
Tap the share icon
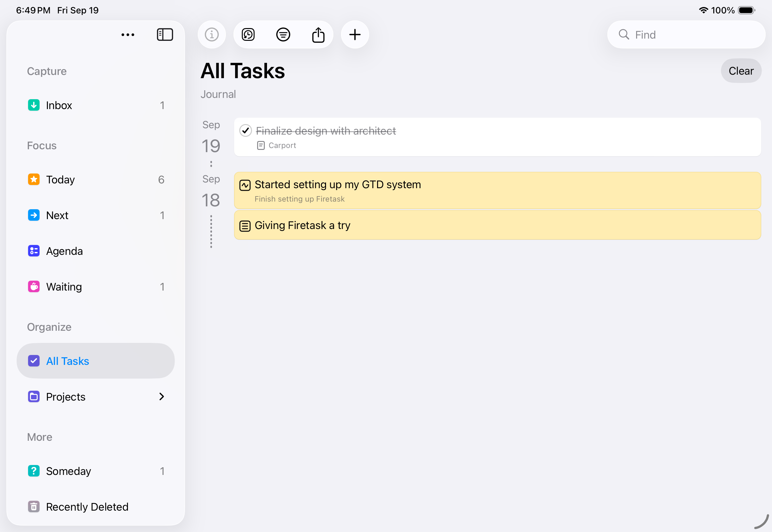point(318,35)
